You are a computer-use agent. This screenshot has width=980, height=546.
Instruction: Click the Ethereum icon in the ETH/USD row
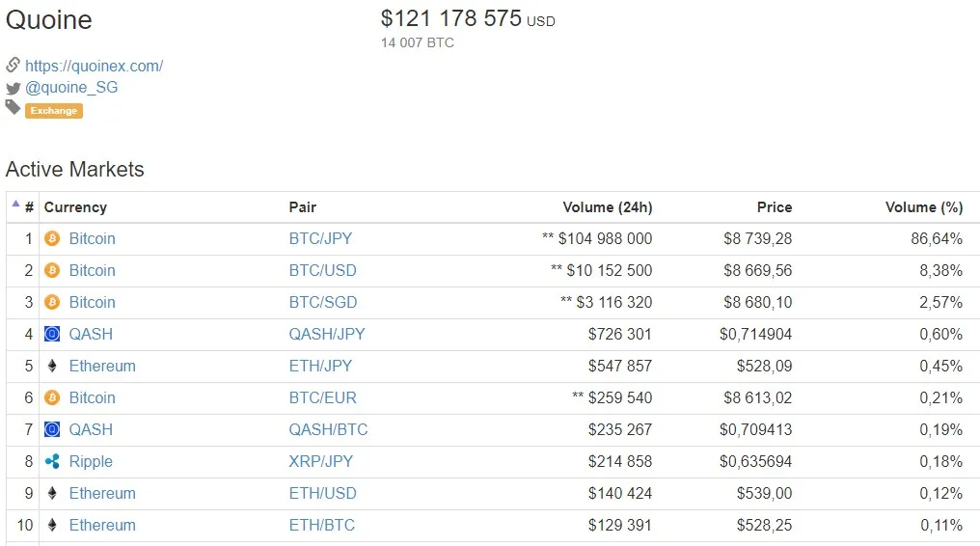pos(52,494)
